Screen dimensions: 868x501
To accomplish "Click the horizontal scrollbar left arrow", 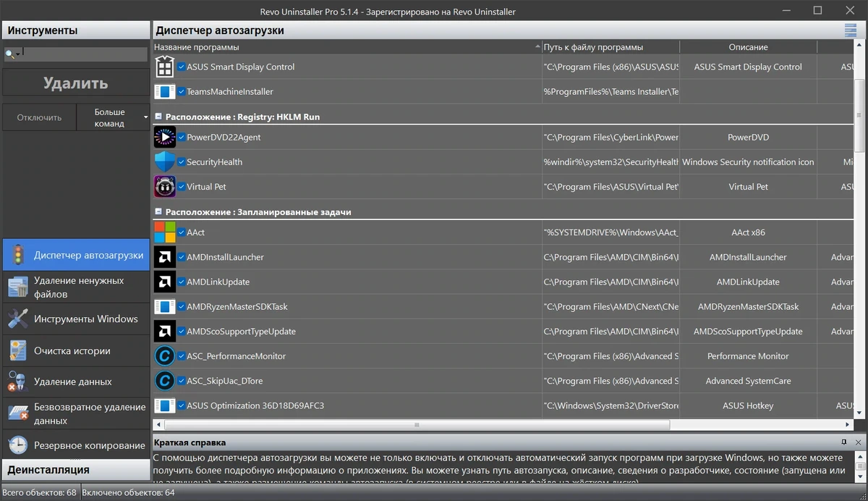I will (158, 425).
